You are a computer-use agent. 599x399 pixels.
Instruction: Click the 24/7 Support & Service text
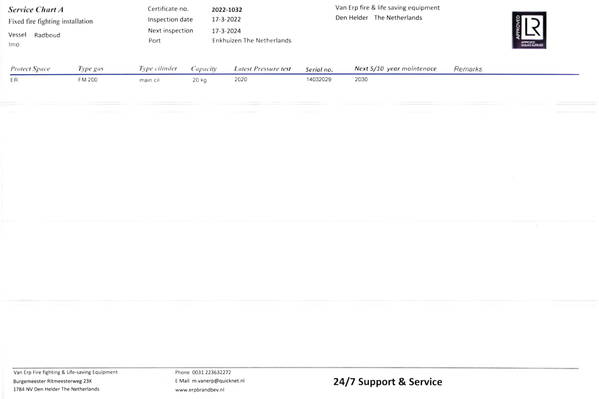click(x=388, y=382)
